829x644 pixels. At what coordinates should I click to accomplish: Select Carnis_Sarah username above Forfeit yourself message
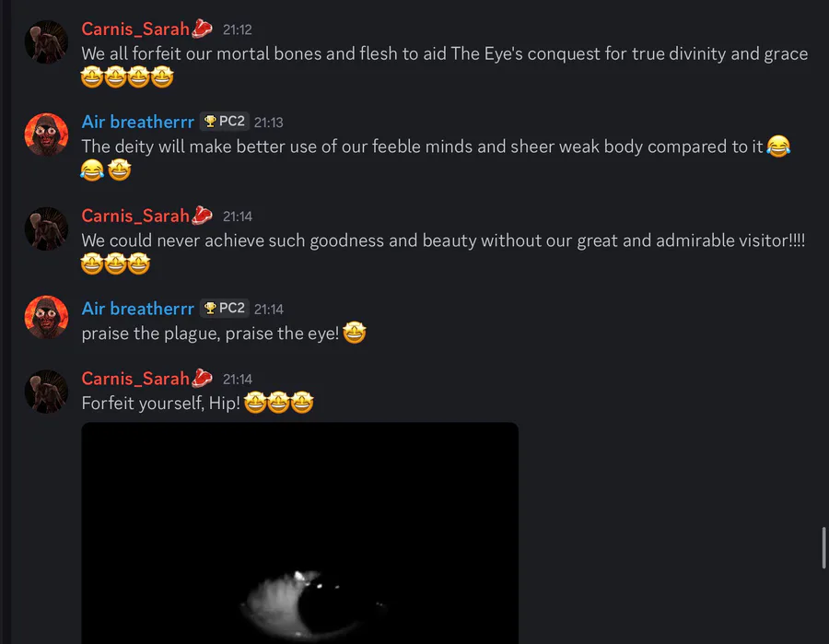pos(135,379)
